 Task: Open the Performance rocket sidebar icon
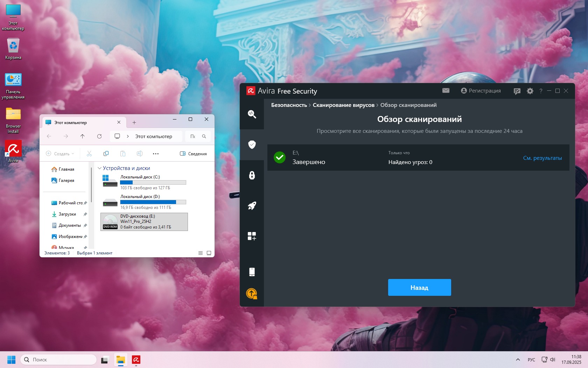252,206
